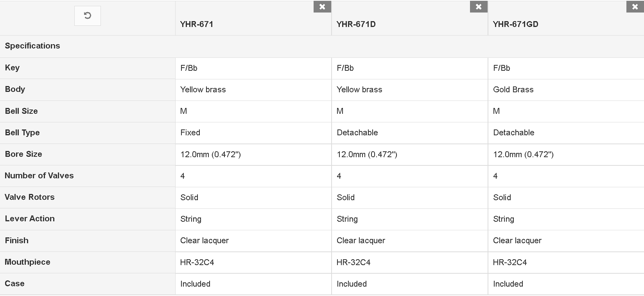
Task: Remove YHR-671GD using its X icon
Action: 635,7
